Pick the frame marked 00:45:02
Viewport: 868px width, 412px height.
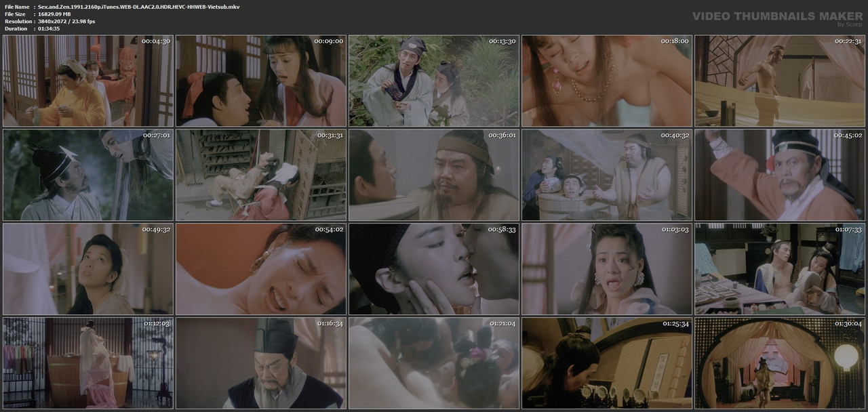780,176
